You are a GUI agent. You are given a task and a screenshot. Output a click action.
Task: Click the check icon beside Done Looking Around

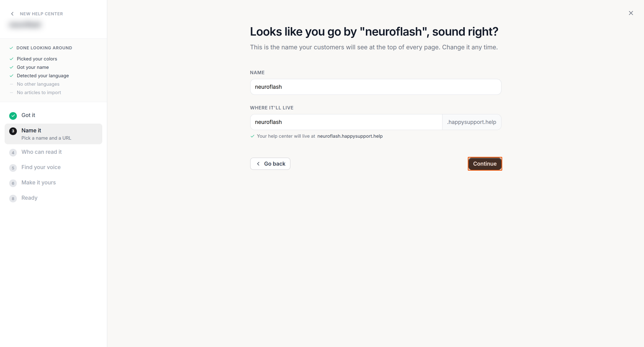pyautogui.click(x=11, y=48)
